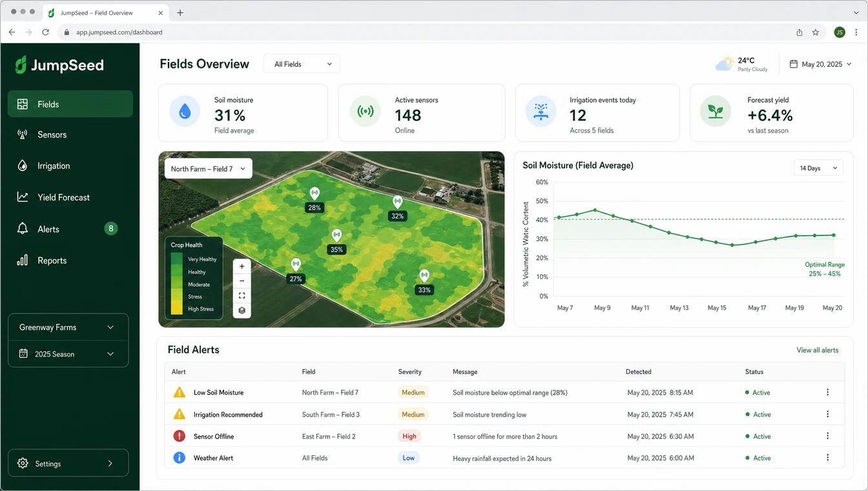The height and width of the screenshot is (491, 868).
Task: Open more options for Low Soil Moisture alert
Action: tap(827, 392)
